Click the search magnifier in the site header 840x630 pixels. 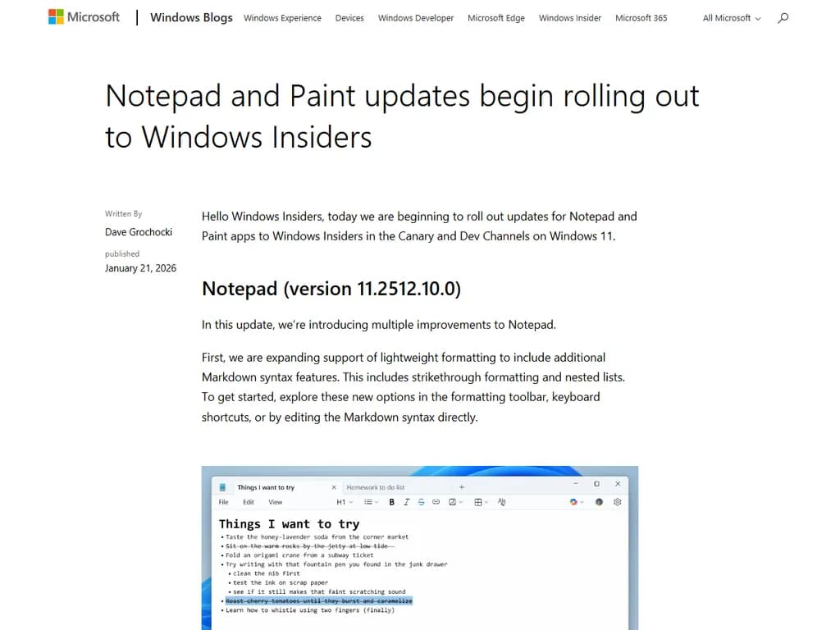click(x=783, y=17)
